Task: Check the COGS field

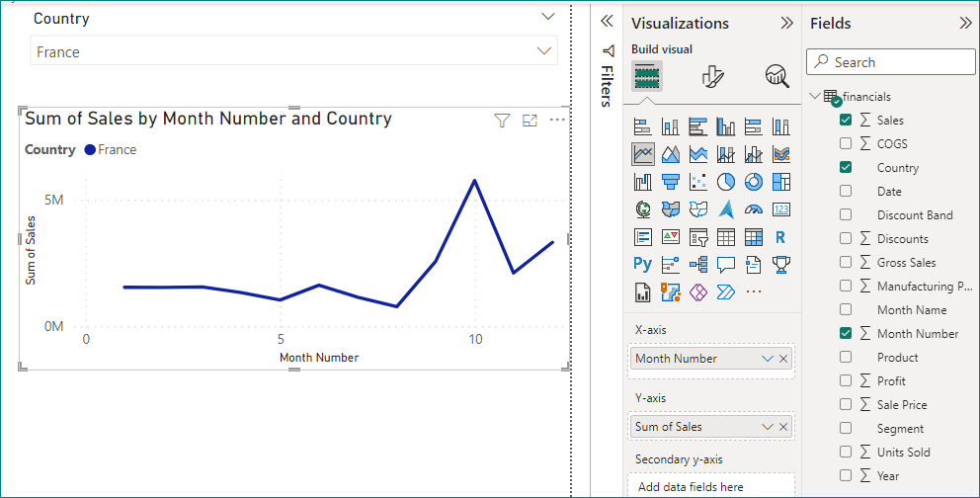Action: [846, 143]
